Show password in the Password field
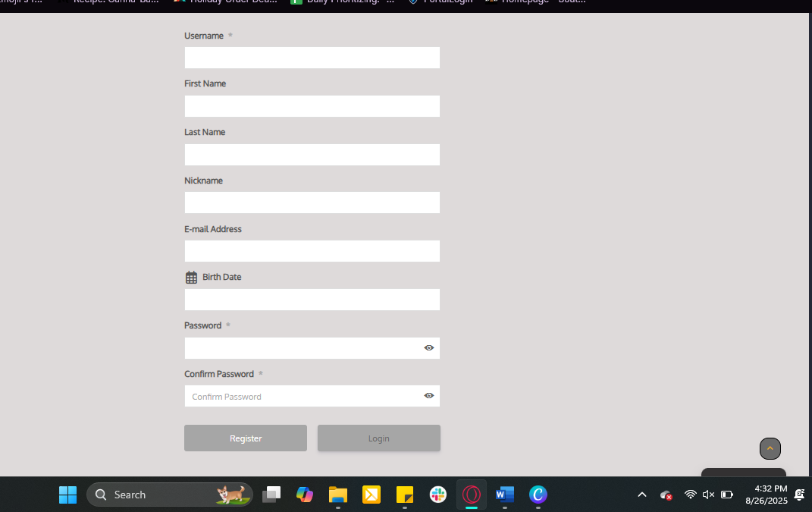This screenshot has width=812, height=512. [428, 348]
